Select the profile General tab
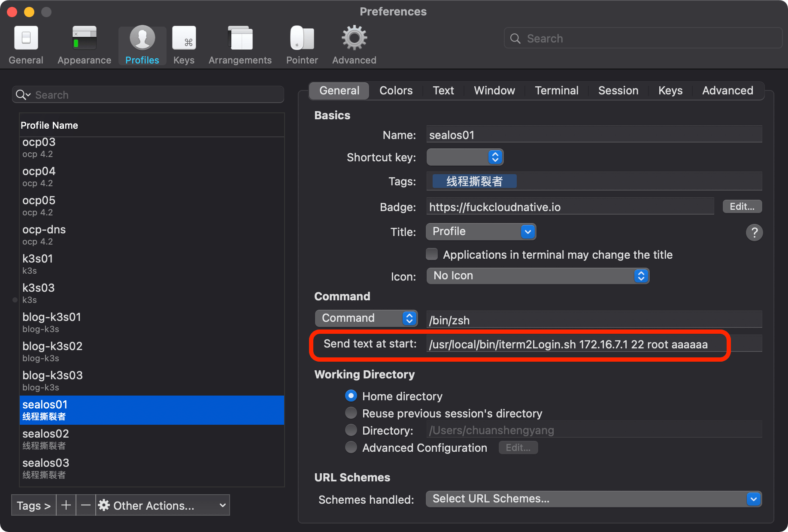Image resolution: width=788 pixels, height=532 pixels. [x=339, y=91]
